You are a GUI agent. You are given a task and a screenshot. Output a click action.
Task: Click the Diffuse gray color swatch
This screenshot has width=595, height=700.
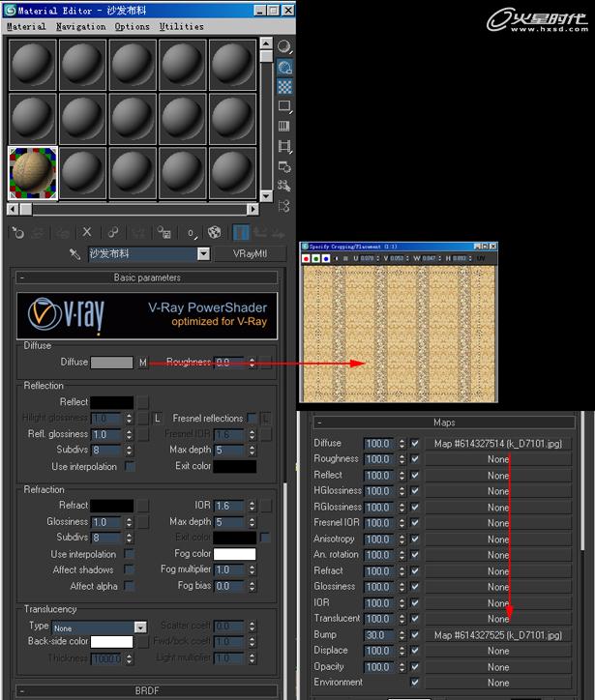tap(111, 362)
